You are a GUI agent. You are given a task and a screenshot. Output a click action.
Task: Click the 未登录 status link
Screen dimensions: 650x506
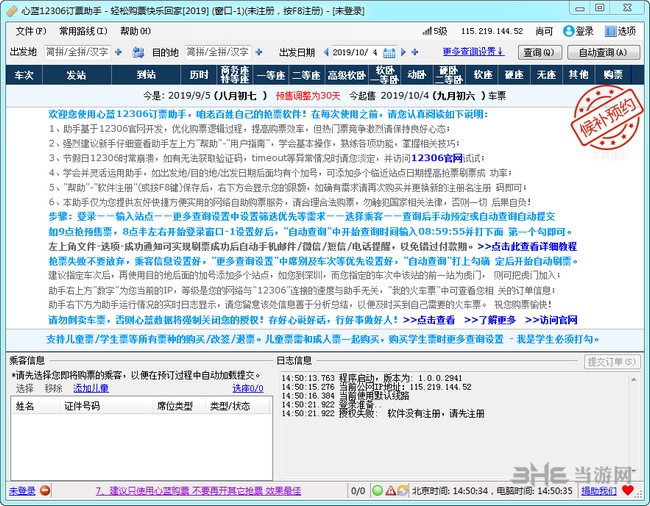click(22, 491)
